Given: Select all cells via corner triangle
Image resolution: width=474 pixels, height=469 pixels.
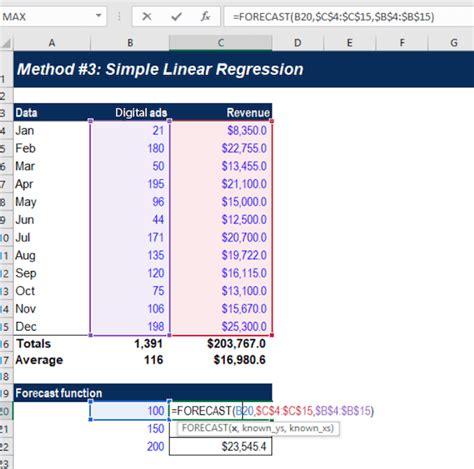Looking at the screenshot, I should [x=7, y=43].
